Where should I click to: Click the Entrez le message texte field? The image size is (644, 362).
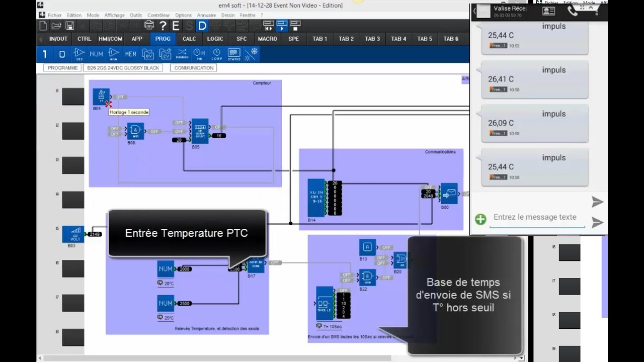click(x=537, y=218)
